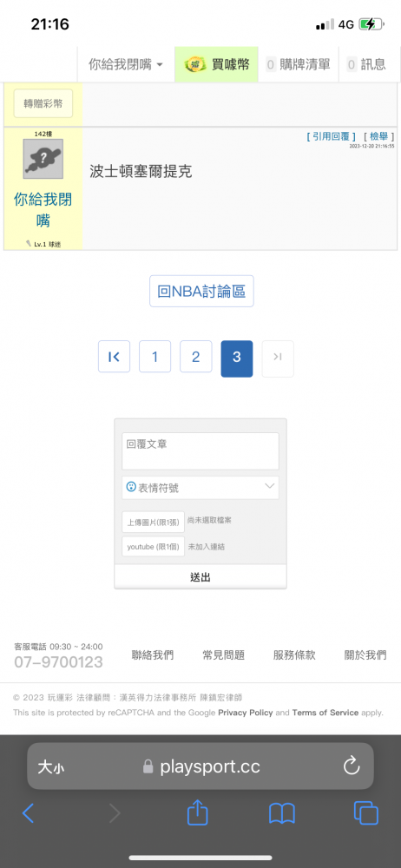Go to page 2 of thread
The height and width of the screenshot is (868, 401).
point(195,357)
